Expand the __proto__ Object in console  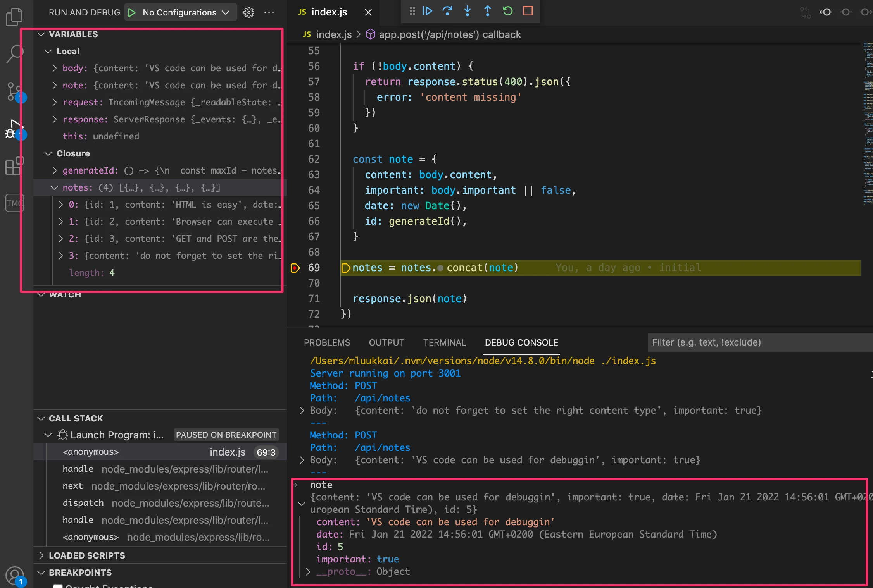tap(308, 572)
